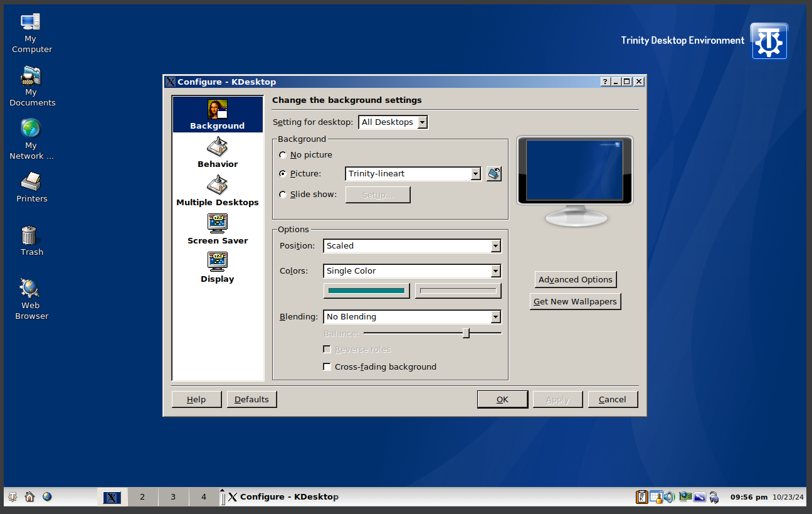The height and width of the screenshot is (514, 812).
Task: Go to the Display settings section
Action: [x=218, y=268]
